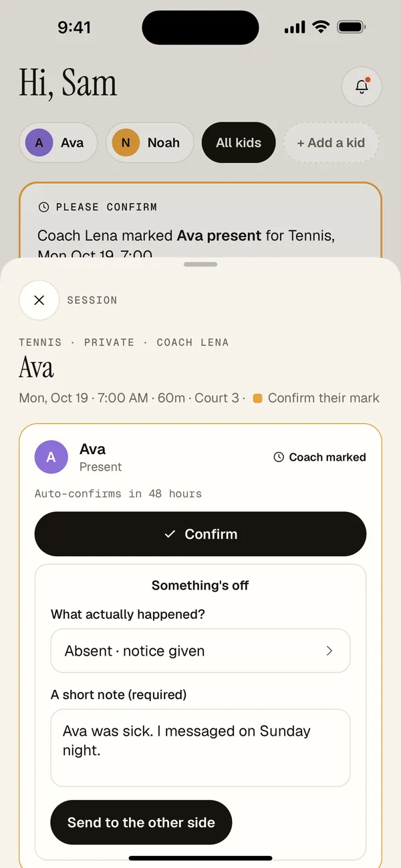Viewport: 401px width, 868px height.
Task: Tap the sheet drag handle at top
Action: click(x=200, y=264)
